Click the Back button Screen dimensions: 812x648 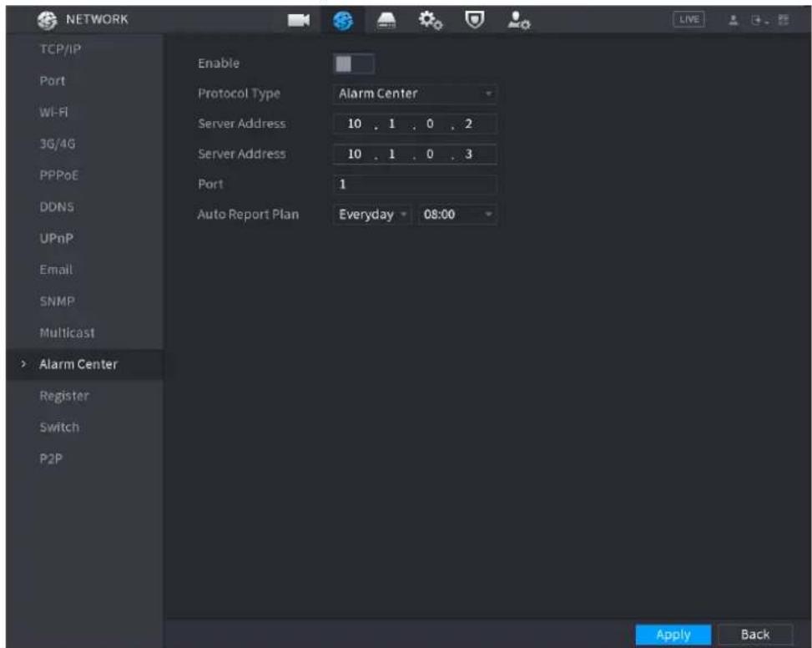coord(755,635)
